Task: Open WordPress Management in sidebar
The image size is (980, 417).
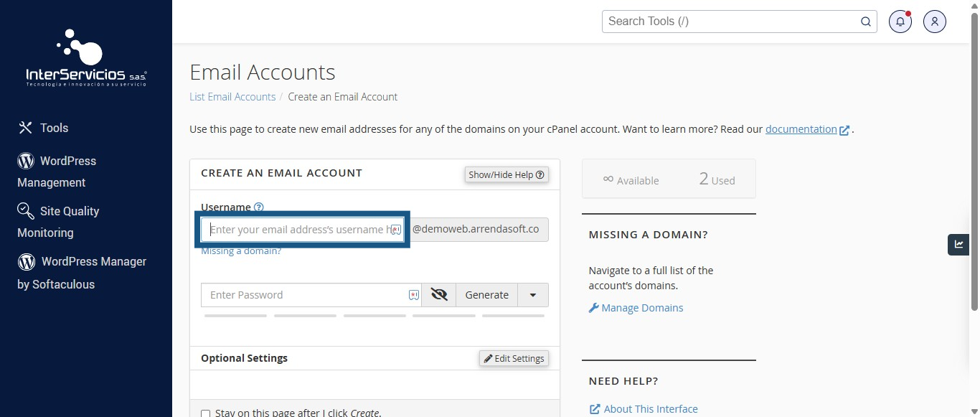Action: click(57, 172)
